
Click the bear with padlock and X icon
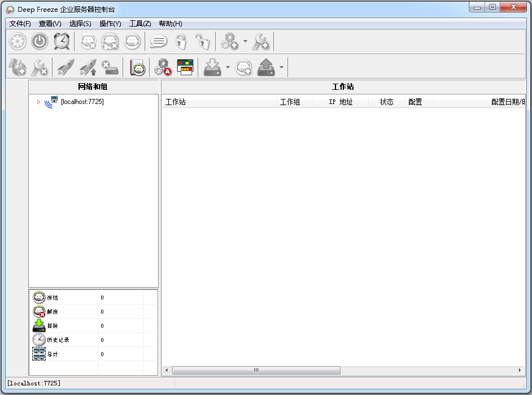(x=110, y=42)
